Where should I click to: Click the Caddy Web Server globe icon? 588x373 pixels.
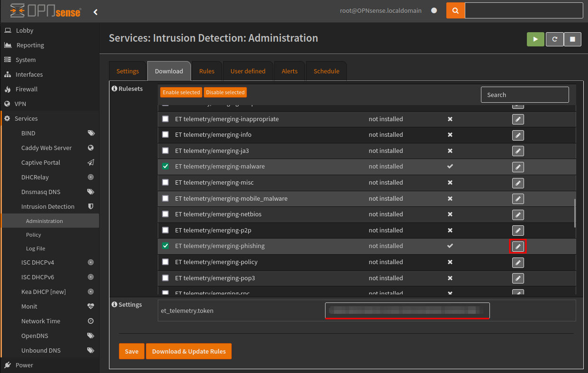click(91, 148)
